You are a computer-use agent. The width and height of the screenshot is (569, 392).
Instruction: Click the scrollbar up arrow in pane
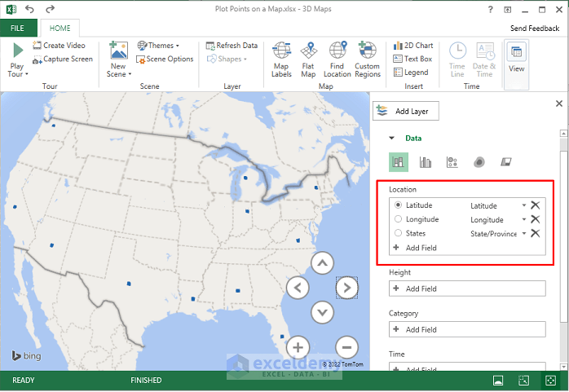563,133
